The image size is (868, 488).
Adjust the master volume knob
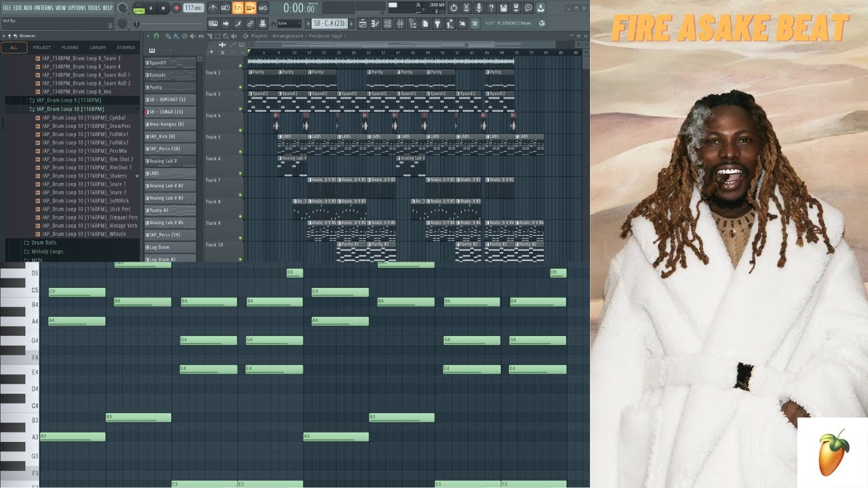coord(122,8)
